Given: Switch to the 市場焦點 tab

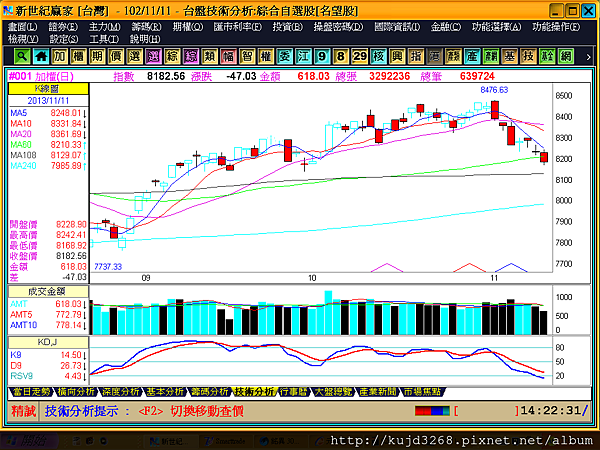Looking at the screenshot, I should click(422, 392).
